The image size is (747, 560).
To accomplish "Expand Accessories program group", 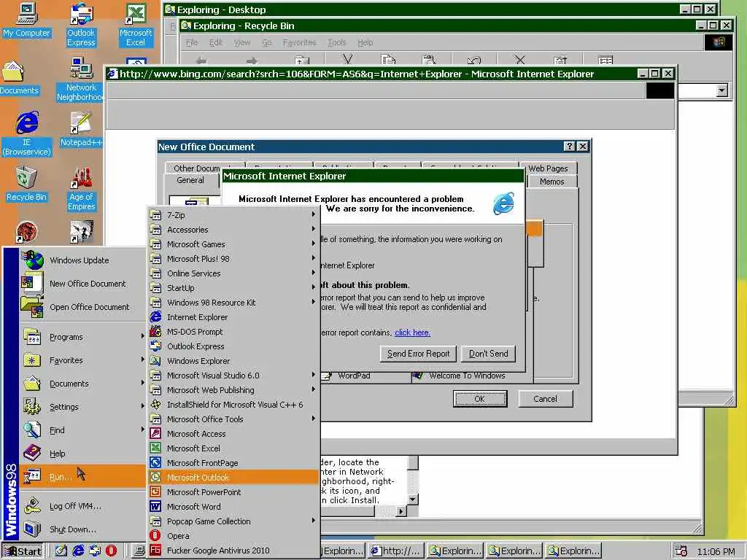I will pos(233,230).
